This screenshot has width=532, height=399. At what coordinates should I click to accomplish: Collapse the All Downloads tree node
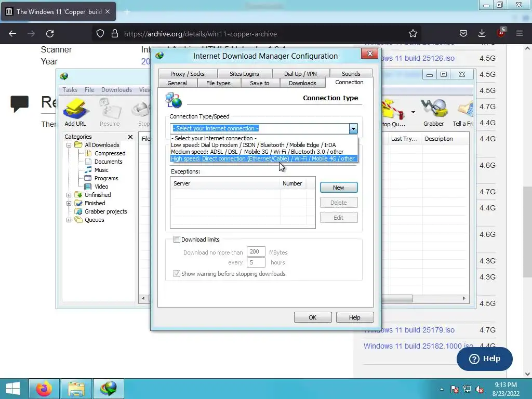click(69, 145)
